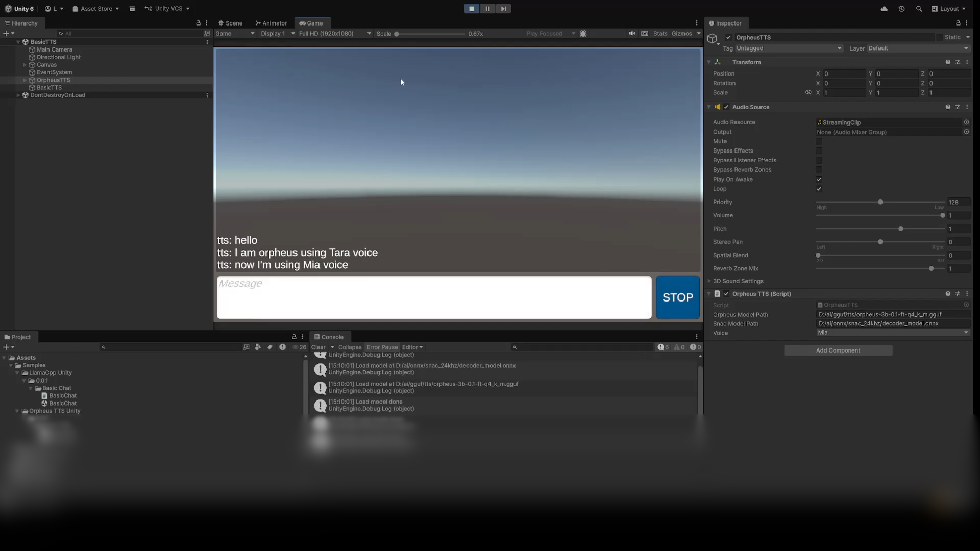Disable the Play On Awake checkbox

819,180
